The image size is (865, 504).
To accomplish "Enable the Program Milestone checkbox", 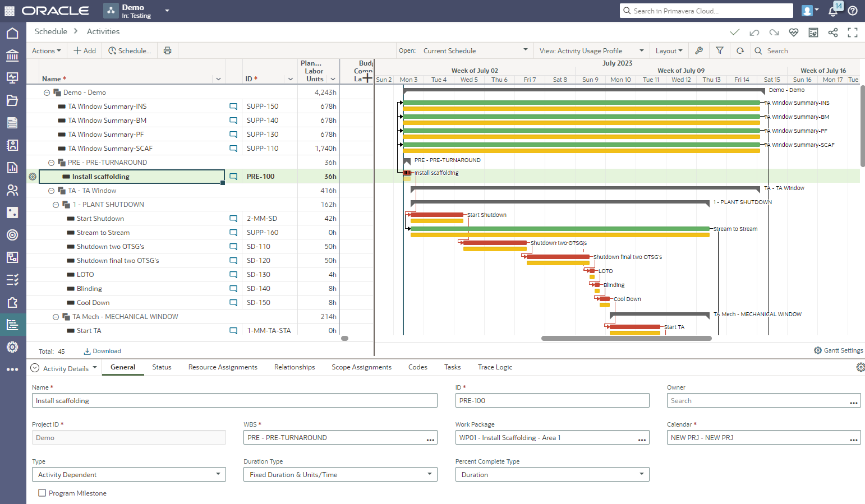I will click(42, 493).
